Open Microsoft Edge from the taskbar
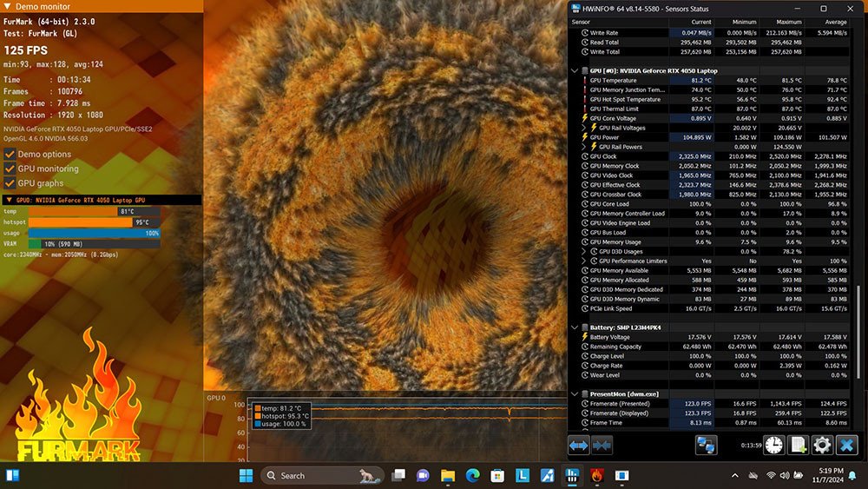This screenshot has height=489, width=868. click(473, 475)
